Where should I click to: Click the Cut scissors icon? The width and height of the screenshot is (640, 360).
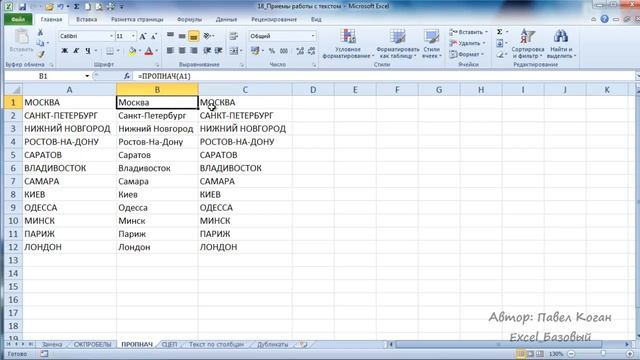[40, 33]
